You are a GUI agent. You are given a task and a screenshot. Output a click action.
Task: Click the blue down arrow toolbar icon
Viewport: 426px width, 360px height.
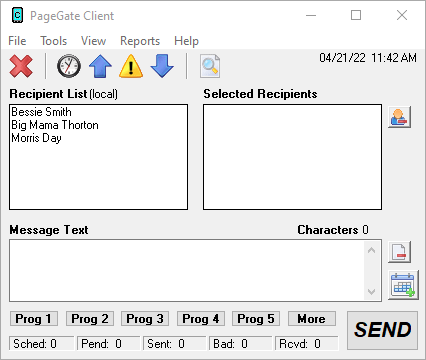(162, 66)
